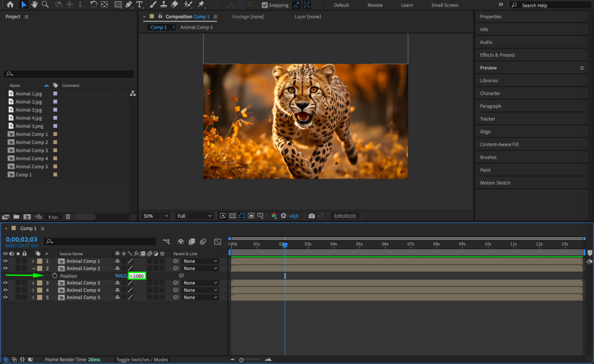Viewport: 594px width, 364px height.
Task: Switch to the Review workspace
Action: tap(375, 5)
